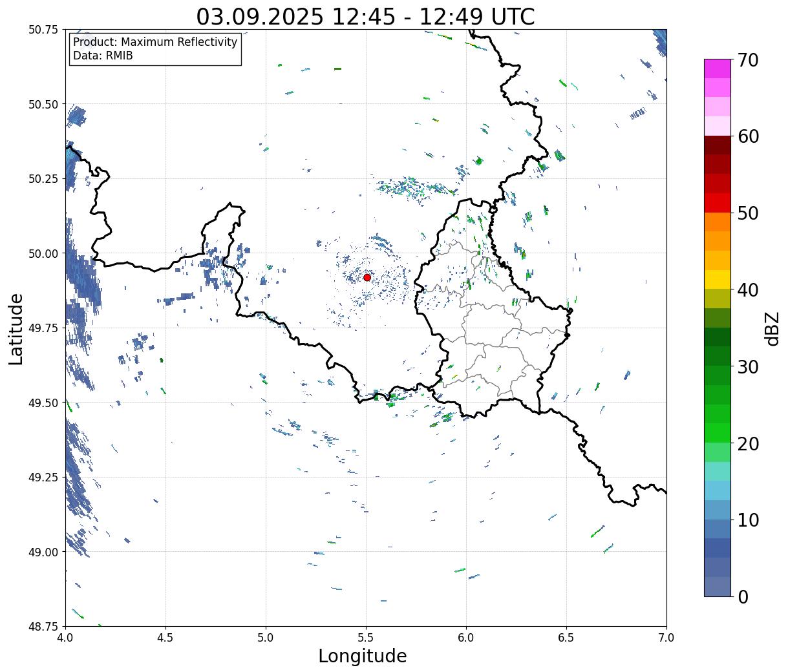Click the colorbar tick label 70
Screen dimensions: 788x672
pos(748,60)
